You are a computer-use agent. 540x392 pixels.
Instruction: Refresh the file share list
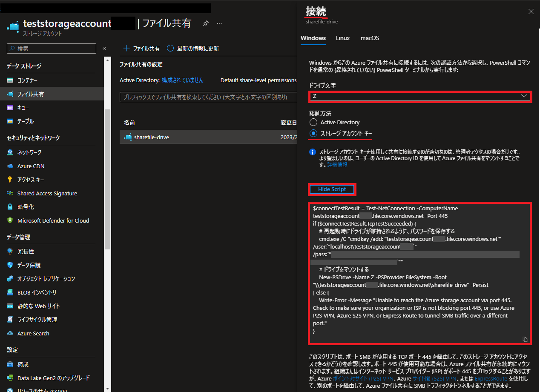(193, 49)
